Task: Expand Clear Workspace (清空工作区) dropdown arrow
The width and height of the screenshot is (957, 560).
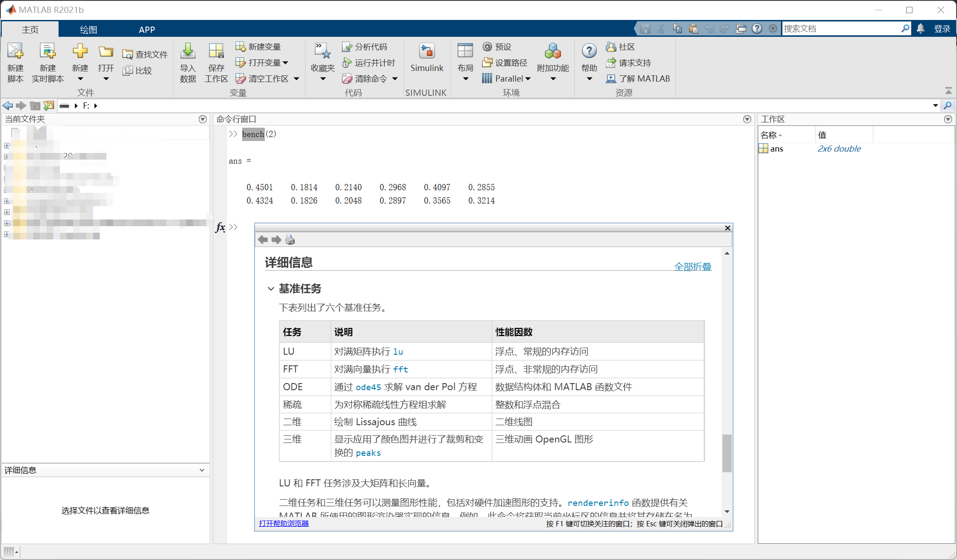Action: tap(297, 79)
